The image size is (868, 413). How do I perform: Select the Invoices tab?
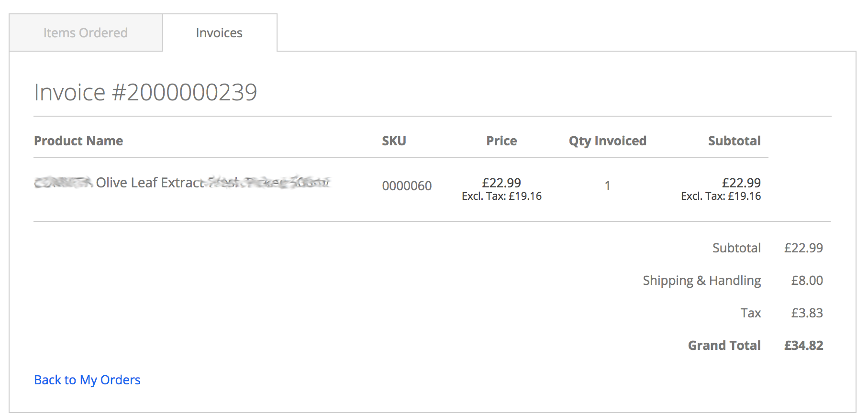click(x=219, y=33)
